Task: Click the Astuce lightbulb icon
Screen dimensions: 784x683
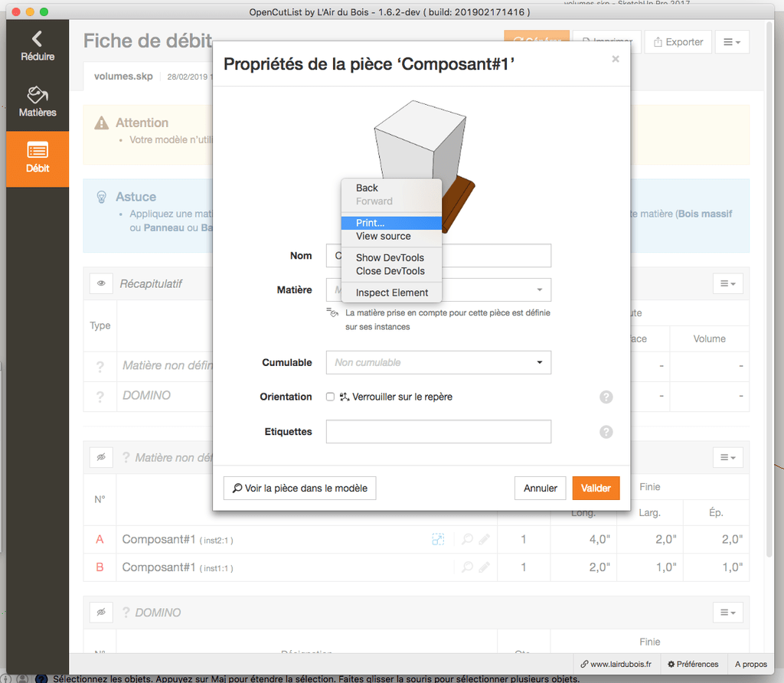Action: coord(102,197)
